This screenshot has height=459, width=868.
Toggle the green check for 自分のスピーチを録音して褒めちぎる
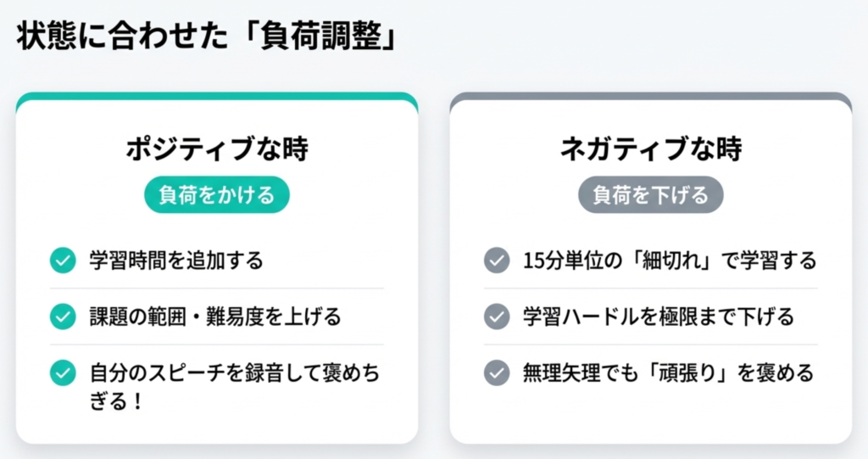[63, 373]
